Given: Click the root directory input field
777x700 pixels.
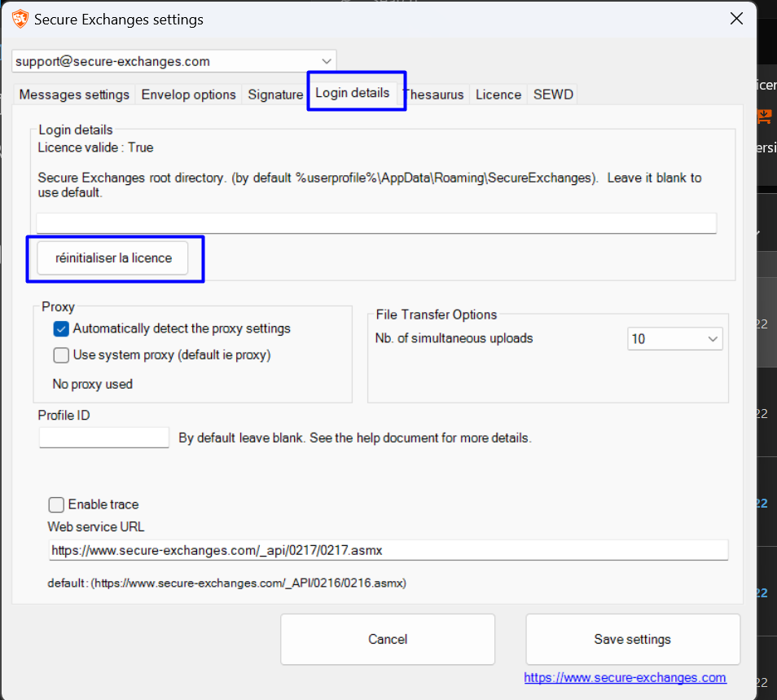Looking at the screenshot, I should [x=376, y=223].
